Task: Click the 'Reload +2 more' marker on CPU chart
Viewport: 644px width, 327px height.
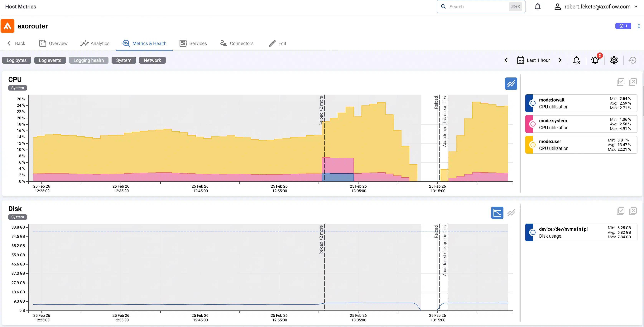Action: [321, 111]
